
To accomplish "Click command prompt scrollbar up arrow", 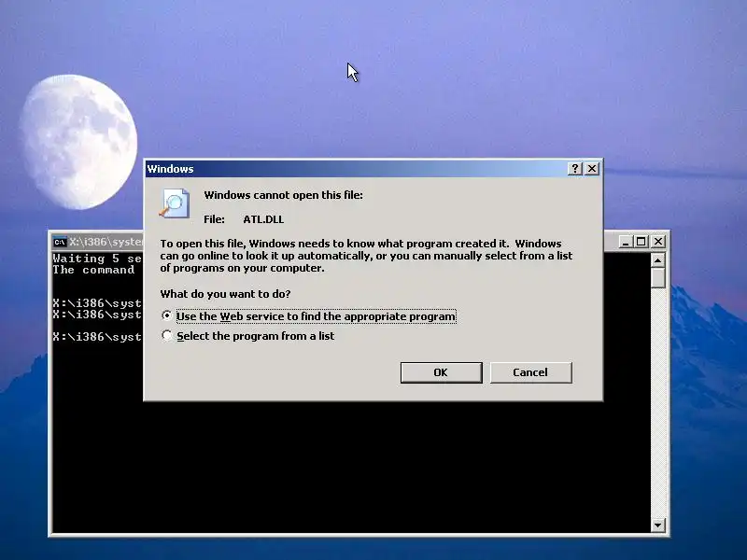I will pyautogui.click(x=658, y=260).
